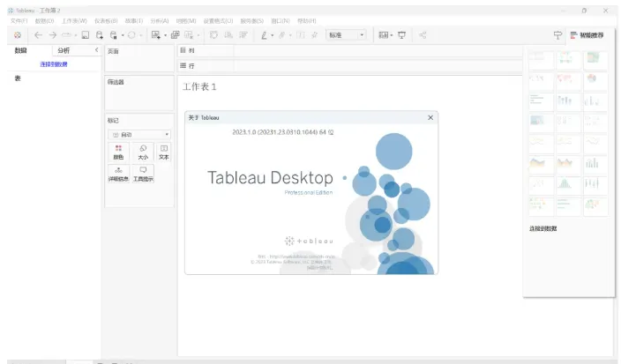This screenshot has height=364, width=621.
Task: Open the 文件(F) menu
Action: coord(19,20)
